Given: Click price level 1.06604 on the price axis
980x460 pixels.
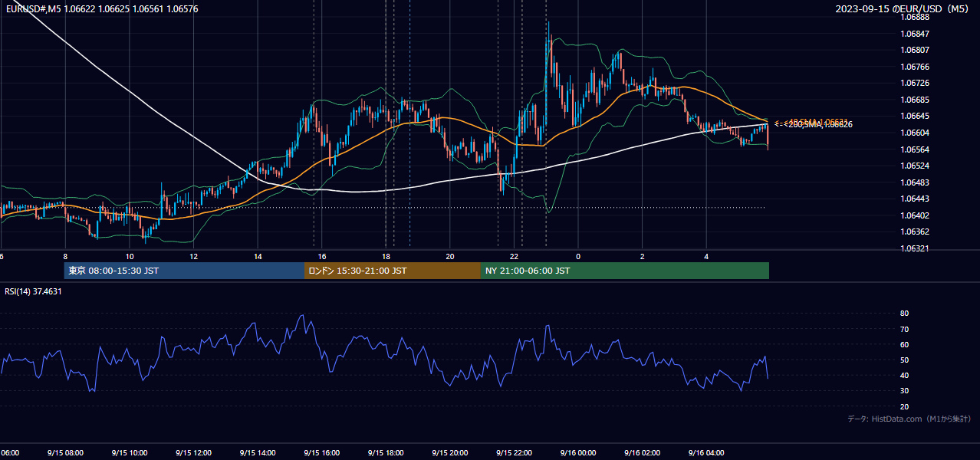Looking at the screenshot, I should coord(916,133).
